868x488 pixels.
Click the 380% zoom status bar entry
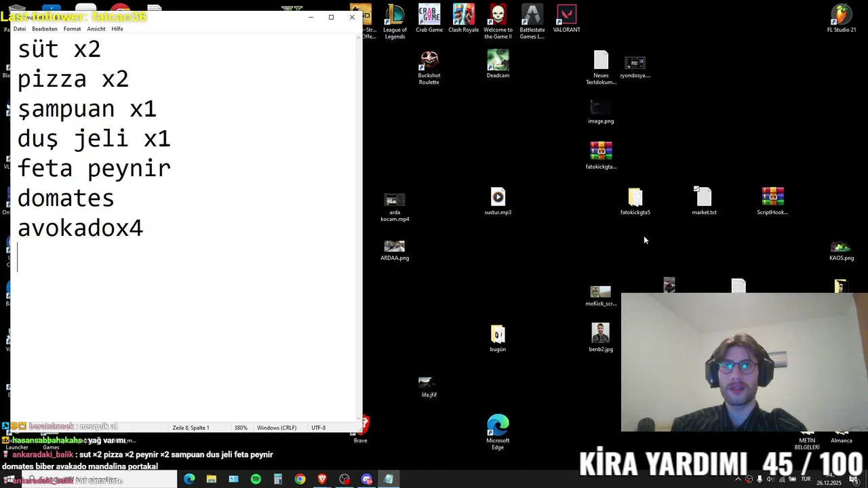(x=241, y=428)
